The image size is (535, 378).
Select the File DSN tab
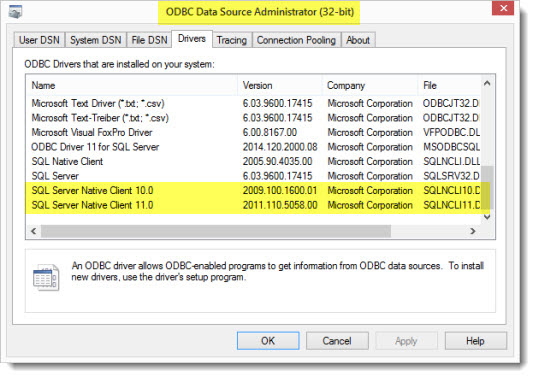(149, 40)
